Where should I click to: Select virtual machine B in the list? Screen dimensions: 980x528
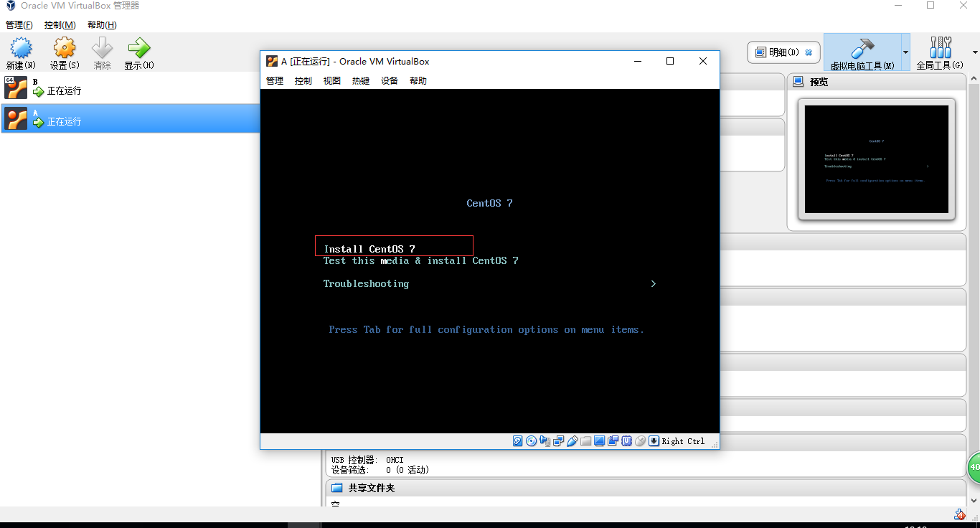(130, 88)
